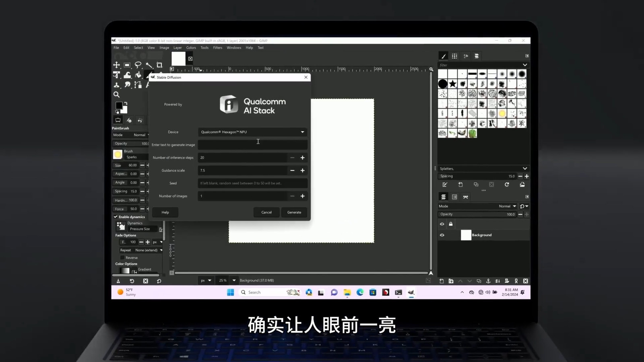Screen dimensions: 644x362
Task: Increase number of images
Action: (x=303, y=196)
